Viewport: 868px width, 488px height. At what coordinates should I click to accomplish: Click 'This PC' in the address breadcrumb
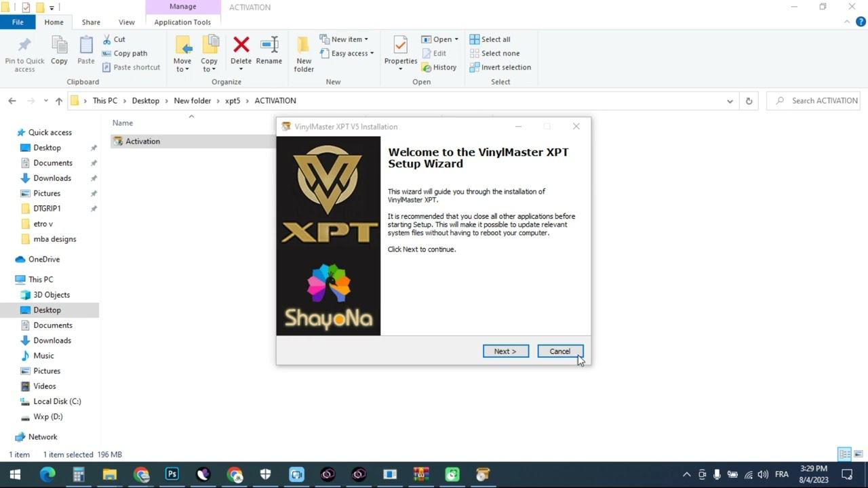point(105,101)
